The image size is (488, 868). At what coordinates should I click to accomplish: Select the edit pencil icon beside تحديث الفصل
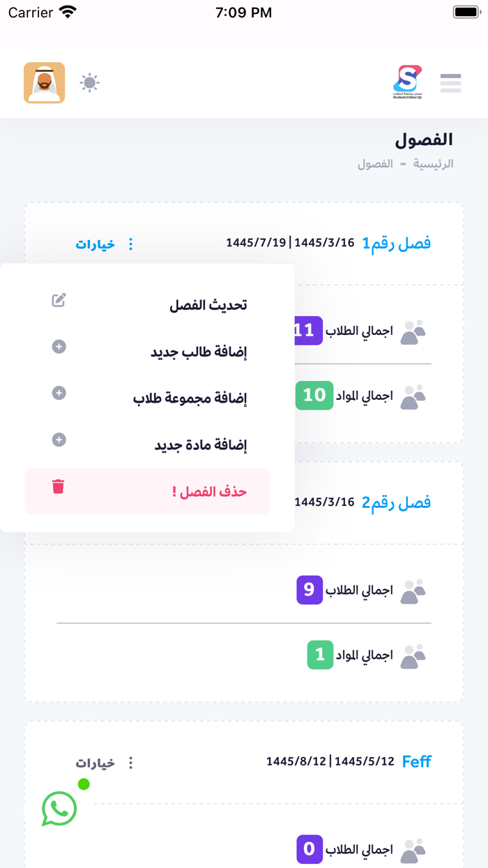click(59, 299)
